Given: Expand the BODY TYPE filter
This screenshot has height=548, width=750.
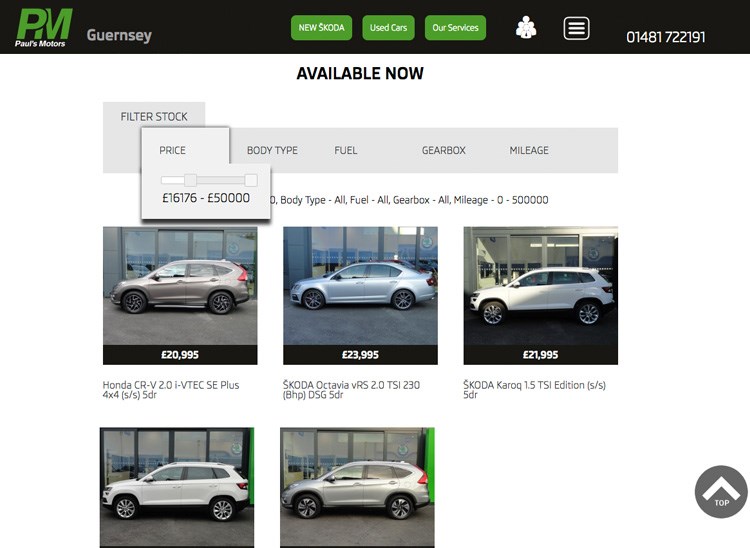Looking at the screenshot, I should pos(272,150).
